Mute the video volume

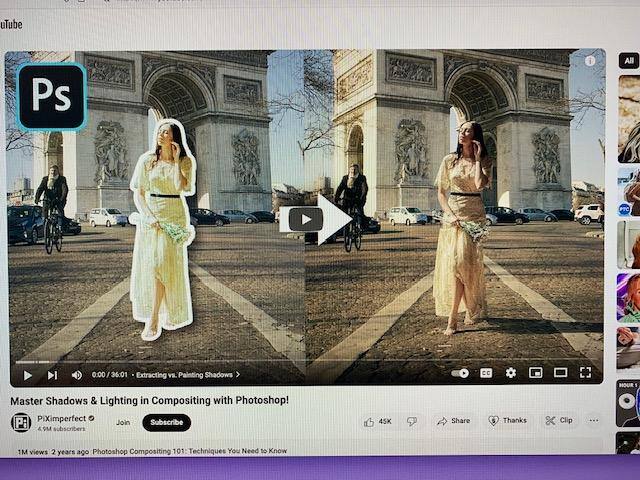[x=77, y=375]
